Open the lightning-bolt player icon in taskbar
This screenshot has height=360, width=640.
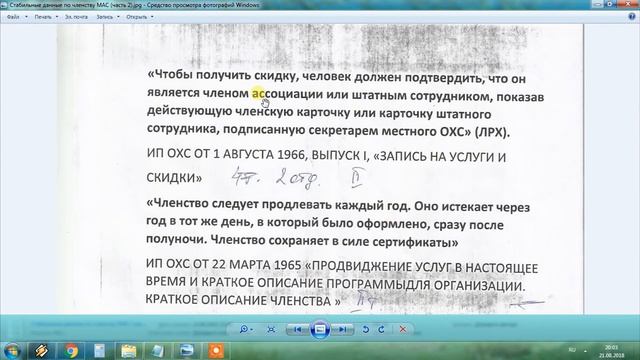(x=42, y=351)
